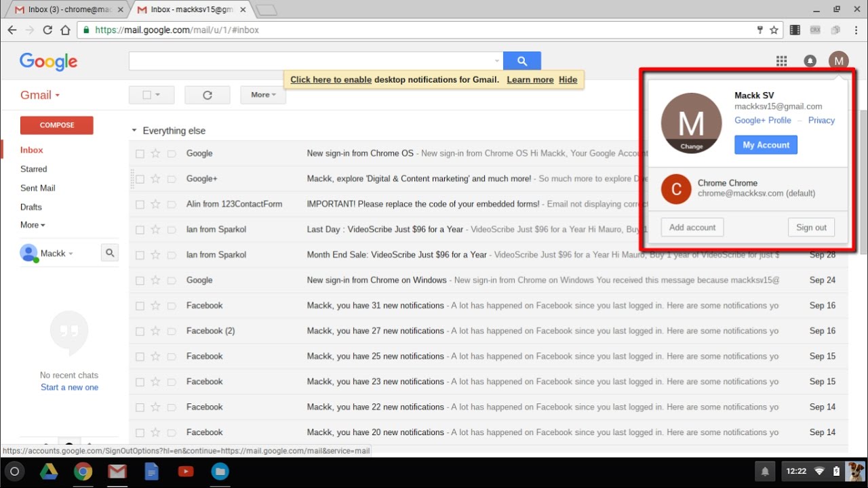Hide the desktop notifications banner

[568, 79]
